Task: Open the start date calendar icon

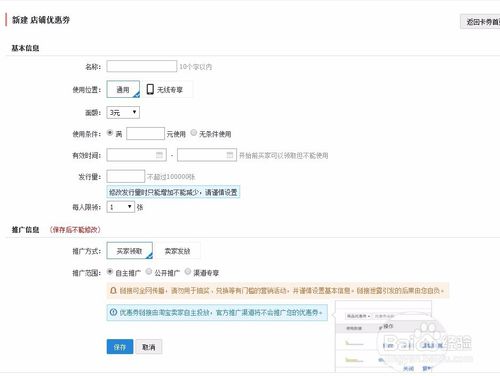Action: coord(159,155)
